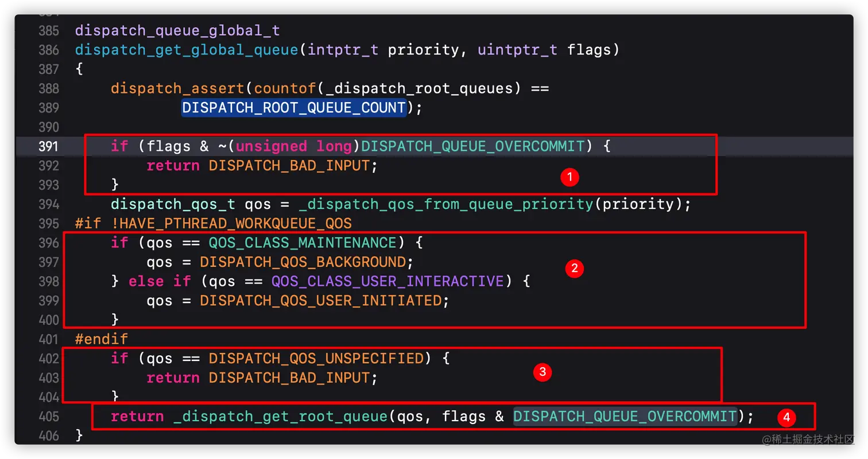Image resolution: width=868 pixels, height=459 pixels.
Task: Click the highlighted DISPATCH_ROOT_QUEUE_COUNT constant
Action: pyautogui.click(x=294, y=108)
